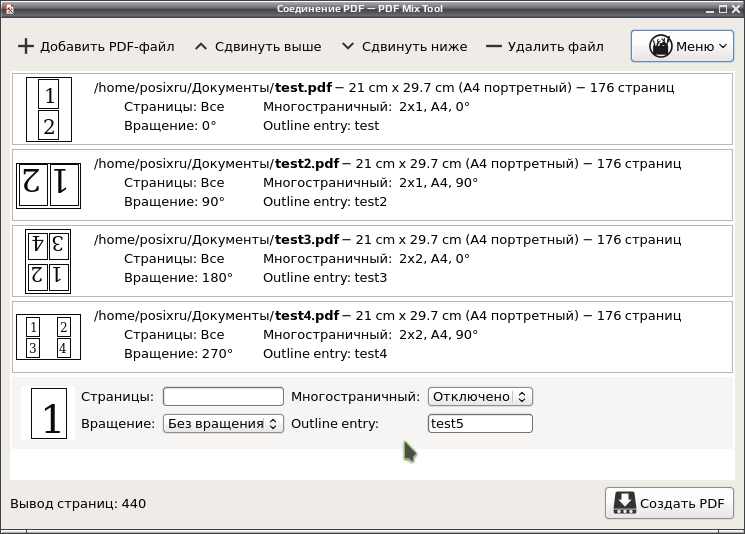Click the single-page preview icon in editor
Image resolution: width=745 pixels, height=534 pixels.
(x=49, y=413)
